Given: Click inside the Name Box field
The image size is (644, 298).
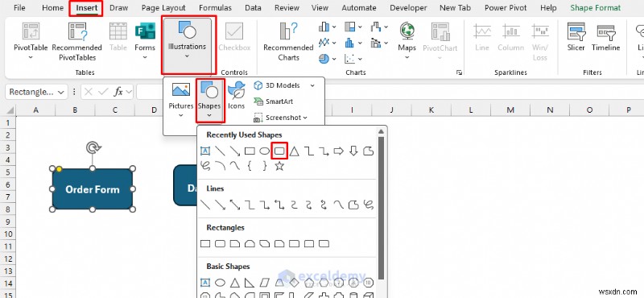Looking at the screenshot, I should click(31, 92).
